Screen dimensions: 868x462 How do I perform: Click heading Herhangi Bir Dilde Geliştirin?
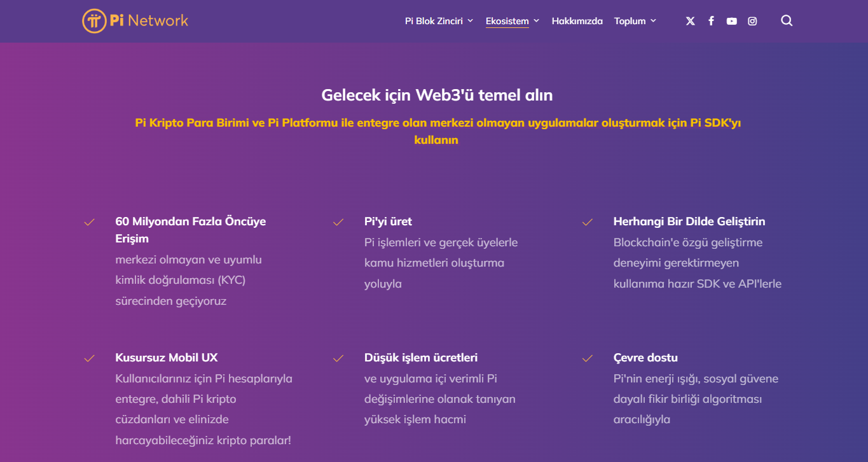(689, 221)
